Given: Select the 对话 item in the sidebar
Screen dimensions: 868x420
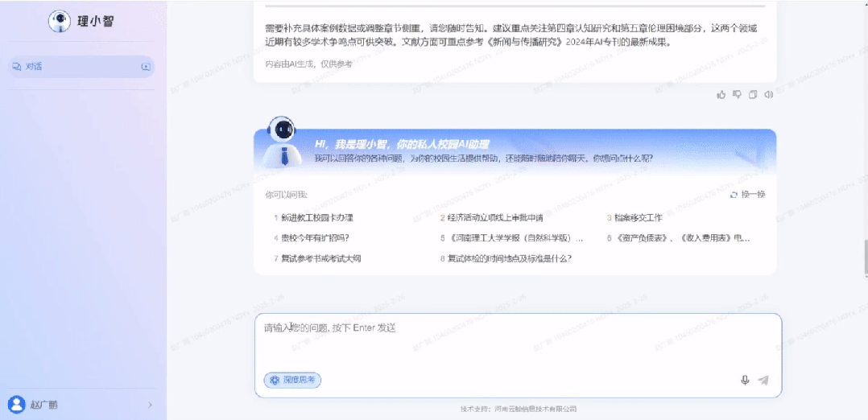Looking at the screenshot, I should coord(34,67).
